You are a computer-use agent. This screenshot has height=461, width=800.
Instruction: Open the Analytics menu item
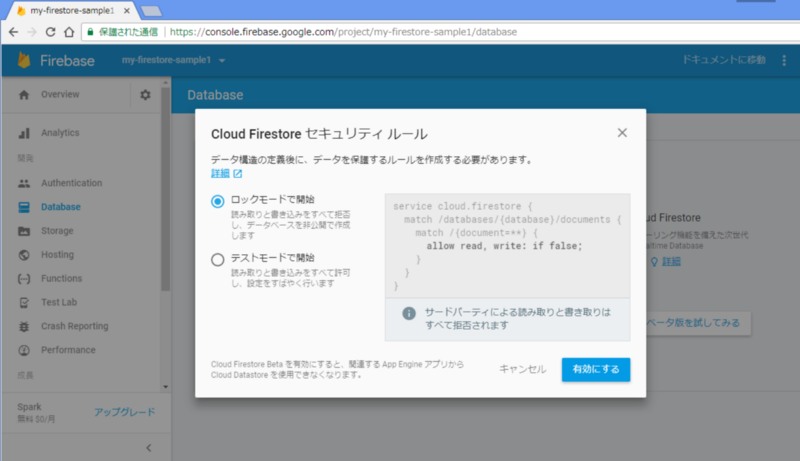point(60,133)
